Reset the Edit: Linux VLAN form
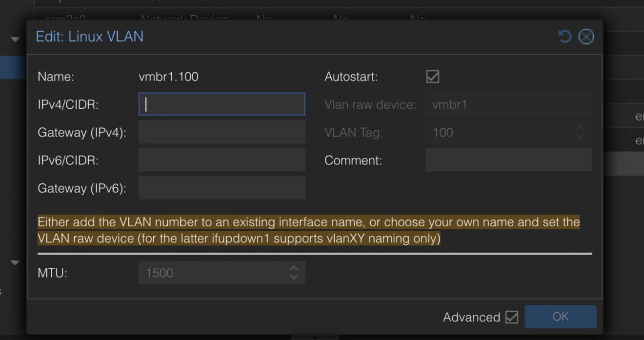Screen dimensions: 644x340 point(564,37)
